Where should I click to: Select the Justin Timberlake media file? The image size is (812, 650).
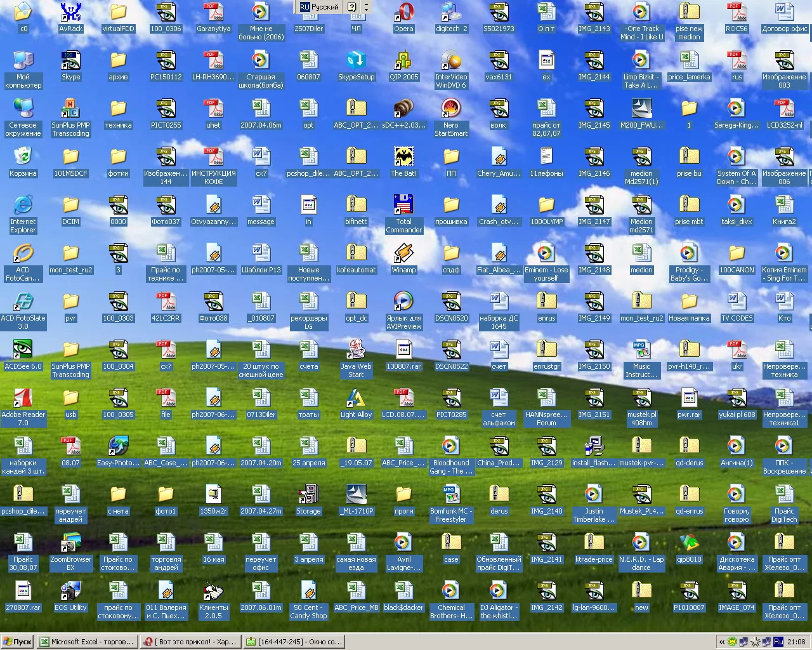[x=594, y=503]
